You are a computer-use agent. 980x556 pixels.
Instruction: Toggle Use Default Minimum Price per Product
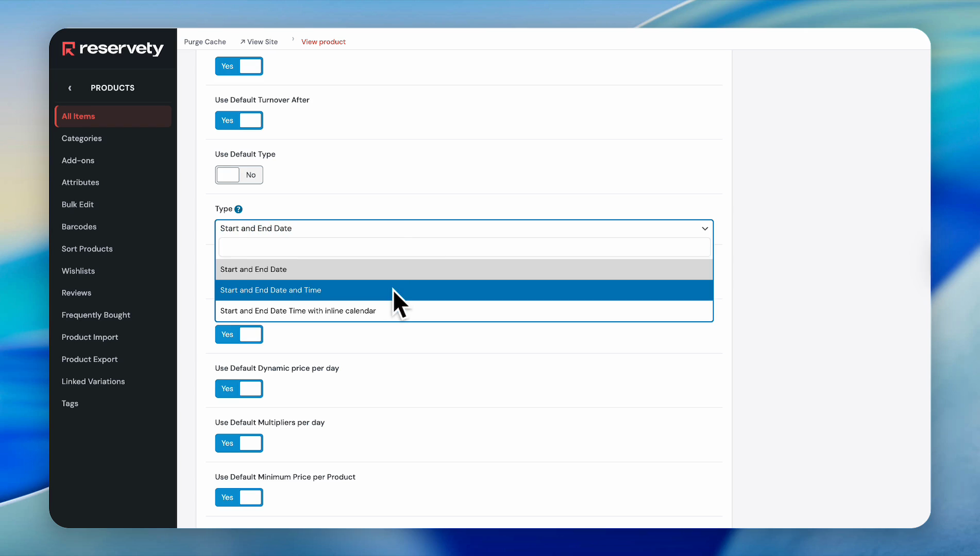click(x=239, y=497)
